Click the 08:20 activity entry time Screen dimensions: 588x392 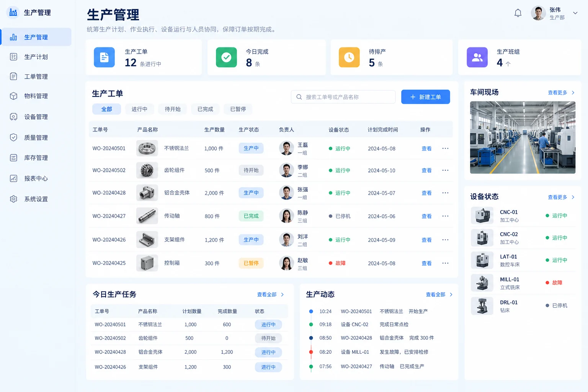click(325, 352)
